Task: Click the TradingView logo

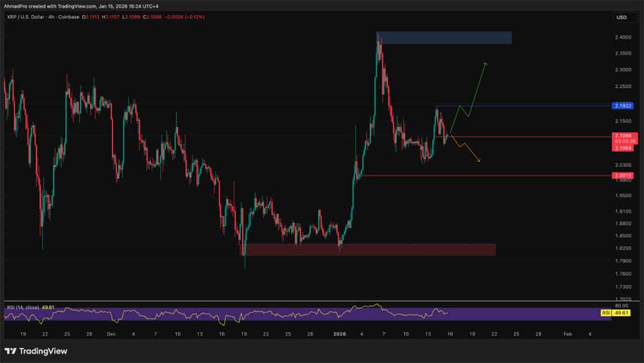Action: (x=36, y=351)
